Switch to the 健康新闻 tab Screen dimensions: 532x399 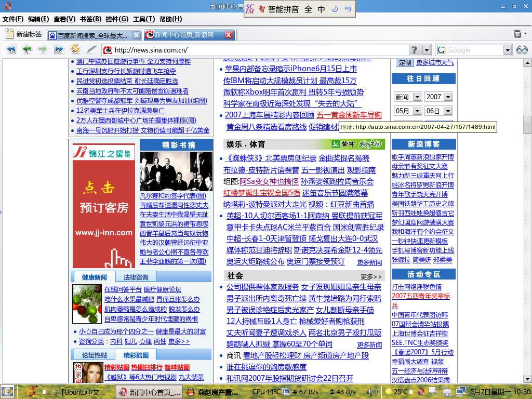pos(94,277)
